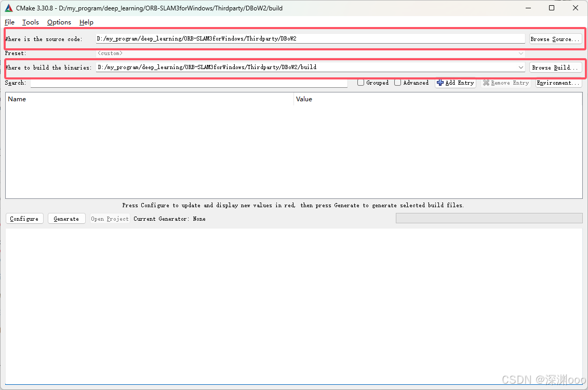
Task: Open the File menu
Action: (9, 22)
